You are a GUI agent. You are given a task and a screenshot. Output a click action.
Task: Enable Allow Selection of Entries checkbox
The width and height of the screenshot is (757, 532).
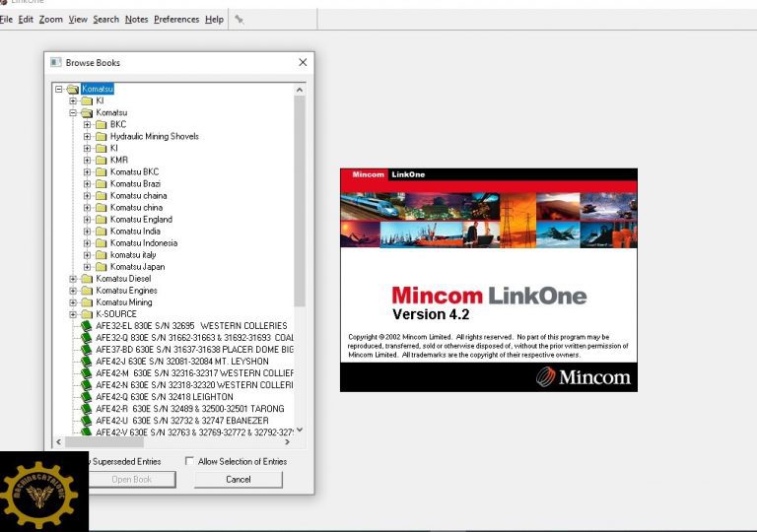click(x=189, y=461)
